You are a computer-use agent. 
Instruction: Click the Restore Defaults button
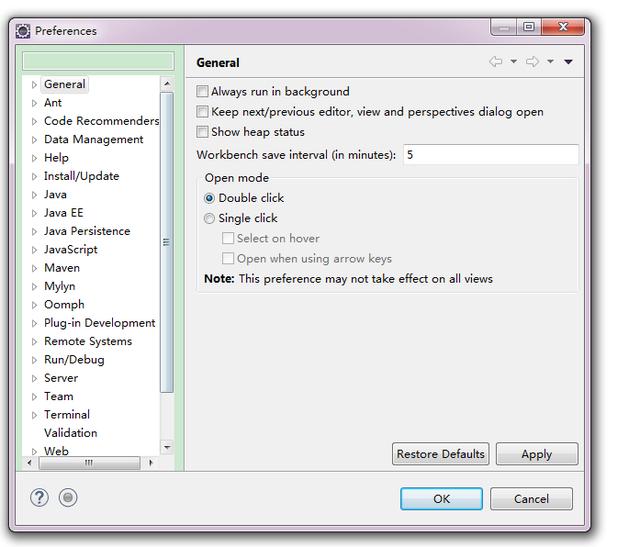coord(440,454)
